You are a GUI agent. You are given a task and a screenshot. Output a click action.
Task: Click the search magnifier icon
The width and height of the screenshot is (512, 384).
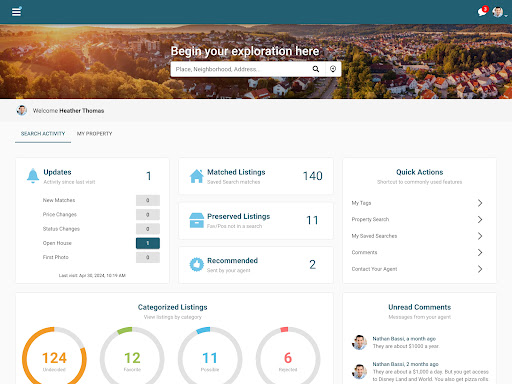point(316,69)
